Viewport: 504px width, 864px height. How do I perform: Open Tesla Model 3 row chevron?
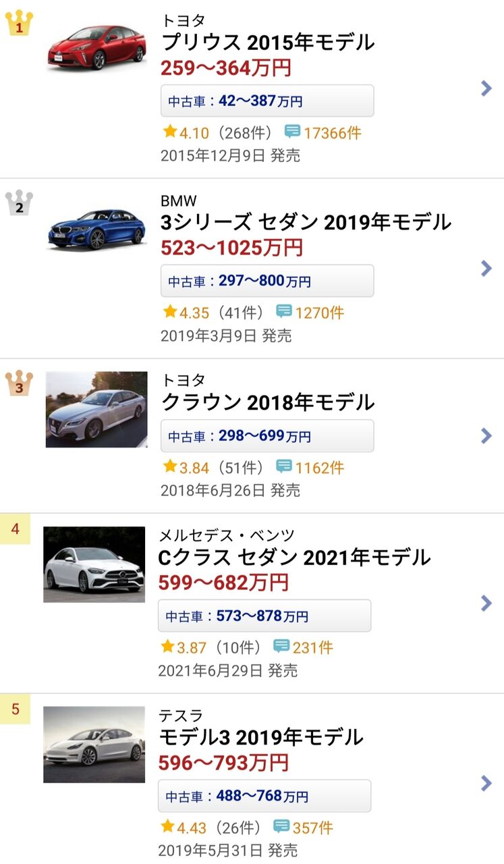[486, 783]
